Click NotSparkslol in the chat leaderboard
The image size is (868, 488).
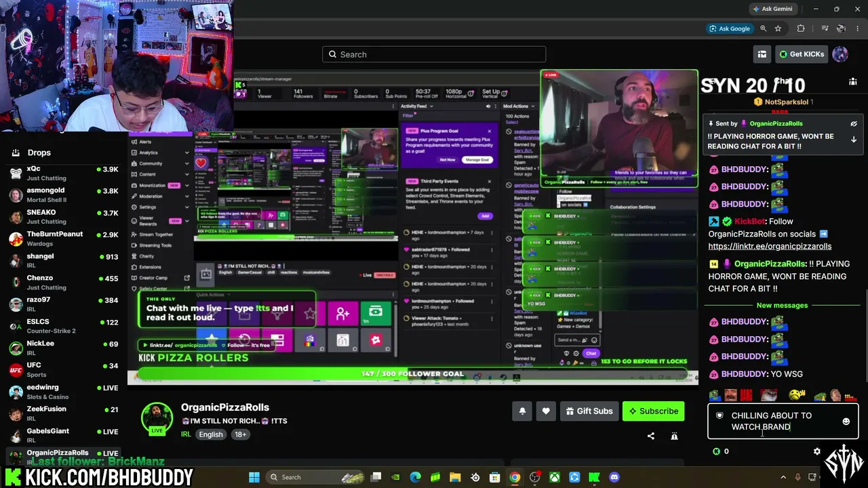coord(787,102)
